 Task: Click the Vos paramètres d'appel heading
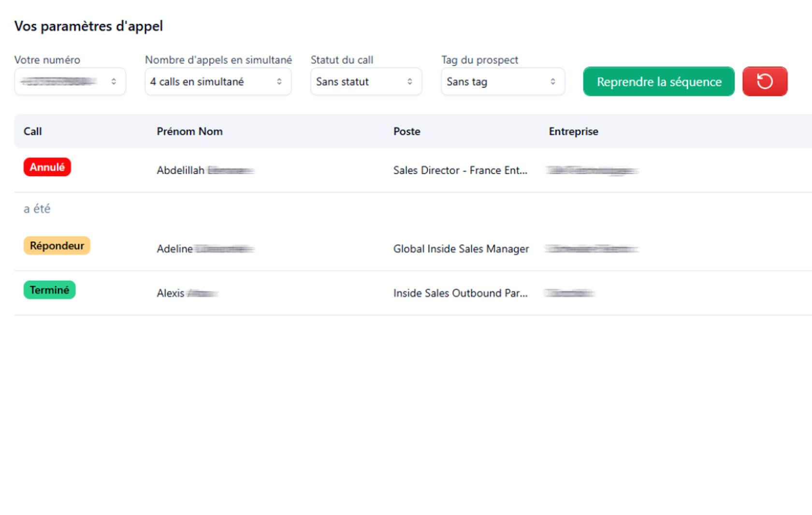pos(88,26)
